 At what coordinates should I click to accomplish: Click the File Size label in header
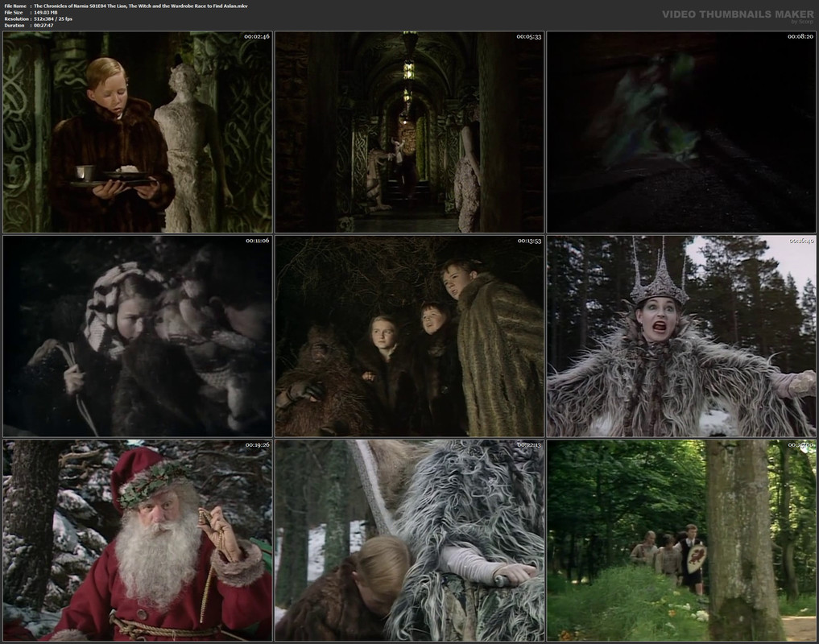[14, 12]
